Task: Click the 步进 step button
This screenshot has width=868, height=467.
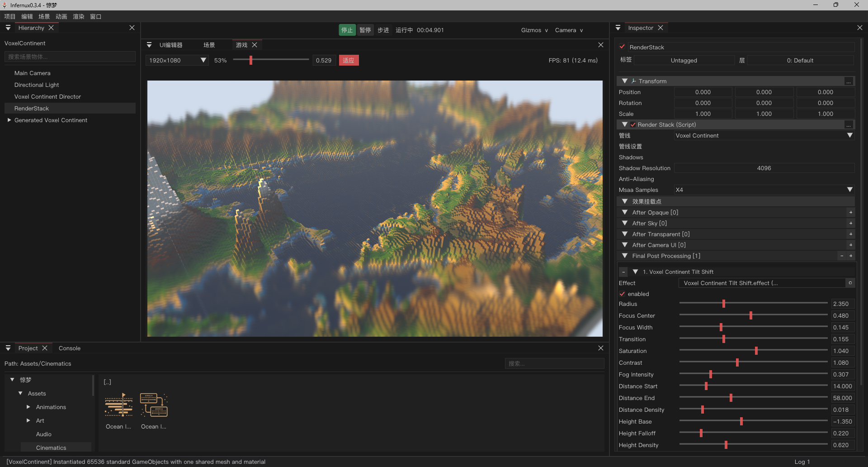Action: pos(383,30)
